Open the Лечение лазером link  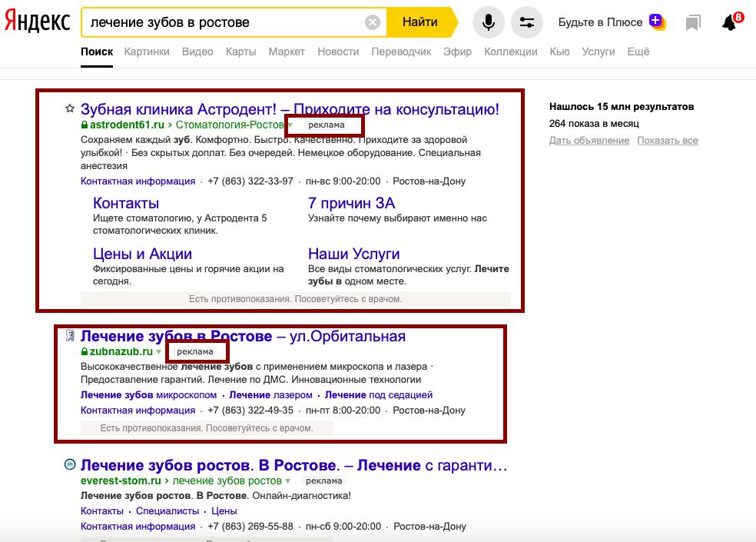[270, 395]
